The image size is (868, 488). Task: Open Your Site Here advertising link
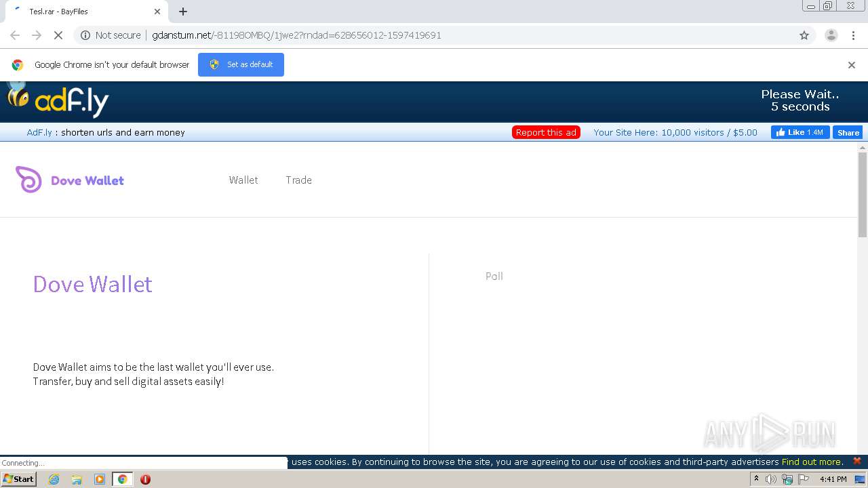(x=675, y=132)
